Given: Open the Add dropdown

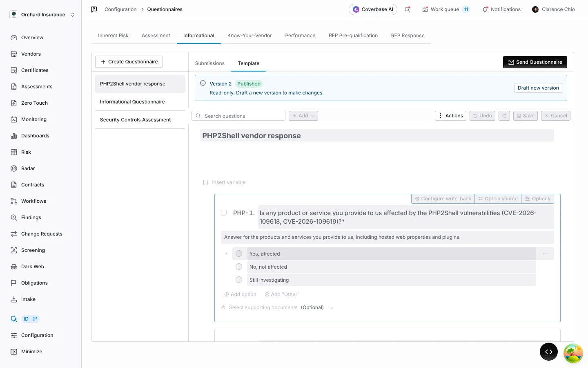Looking at the screenshot, I should tap(303, 116).
